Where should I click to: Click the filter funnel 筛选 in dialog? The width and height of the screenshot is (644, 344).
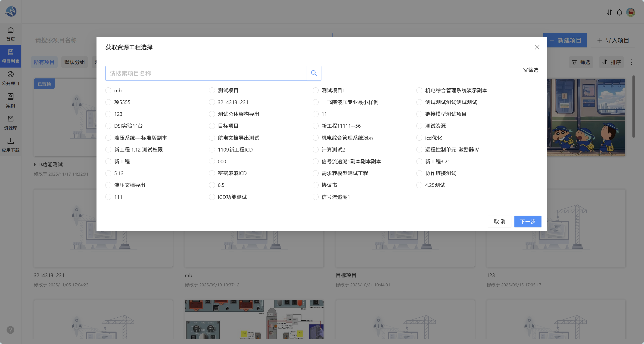pyautogui.click(x=531, y=70)
